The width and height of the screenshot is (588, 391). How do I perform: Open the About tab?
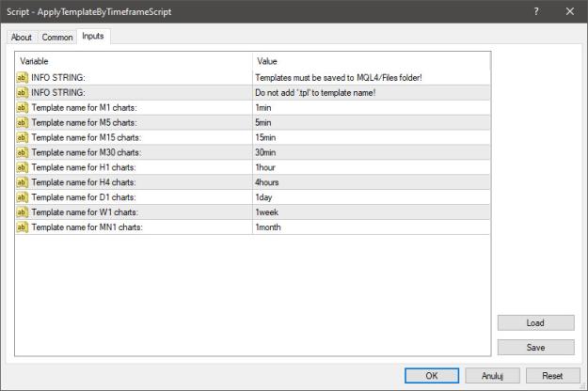click(22, 37)
